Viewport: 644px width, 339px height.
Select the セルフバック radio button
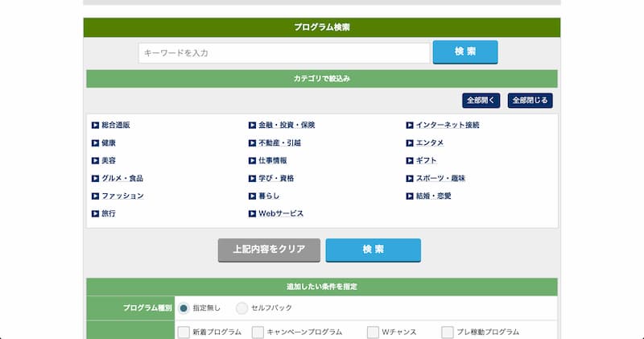pos(242,308)
